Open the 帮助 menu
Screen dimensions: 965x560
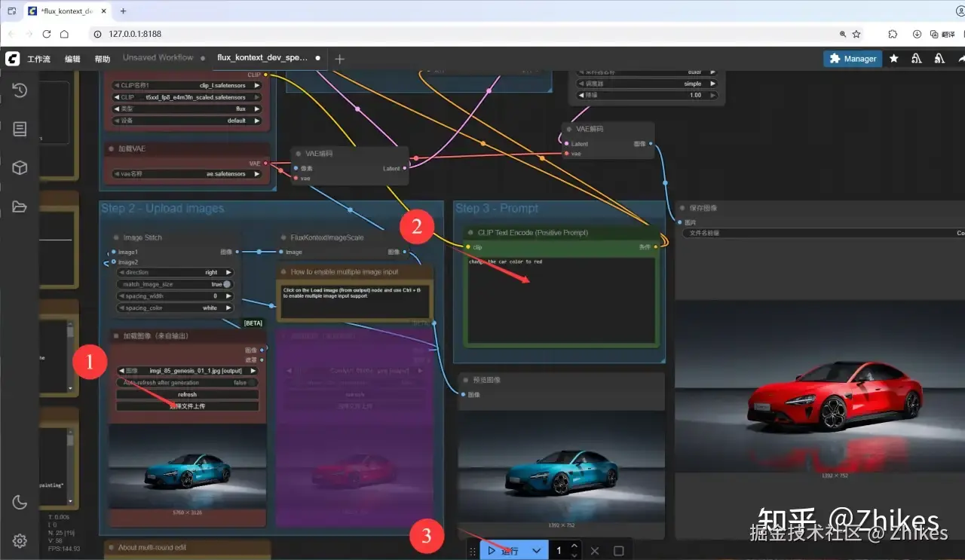[103, 59]
